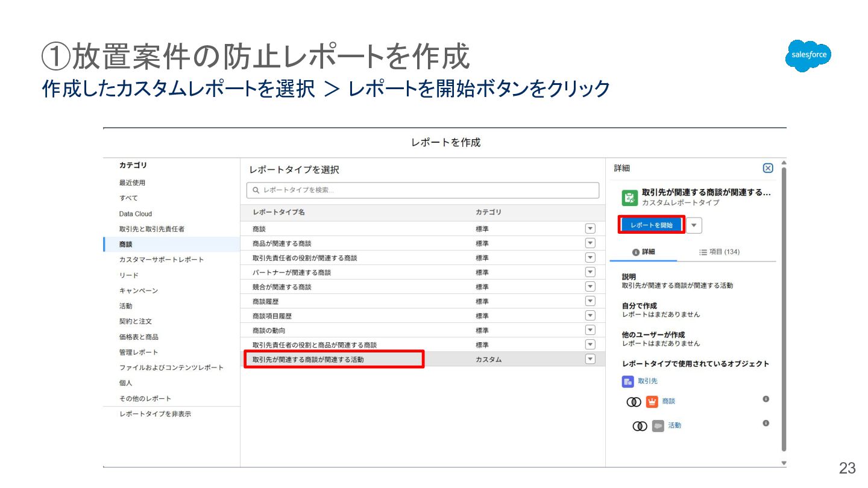The height and width of the screenshot is (488, 868).
Task: Click the scrollbar down arrow in 詳細
Action: click(784, 463)
